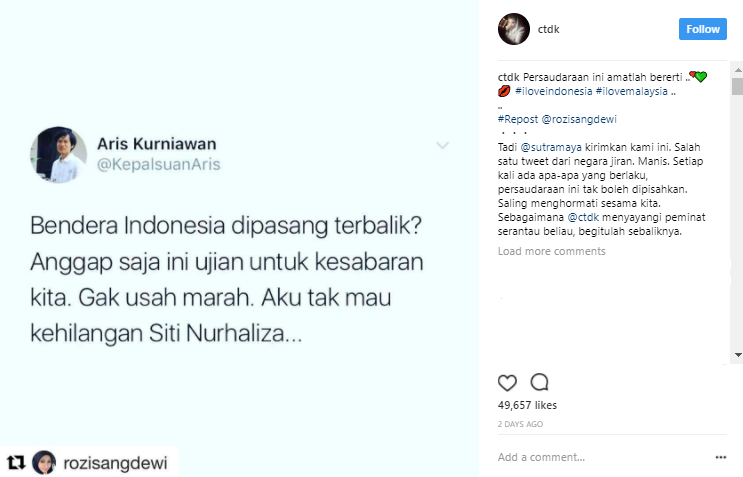Screen dimensions: 743x477
Task: Open the #ilovemalaysia hashtag
Action: point(632,91)
